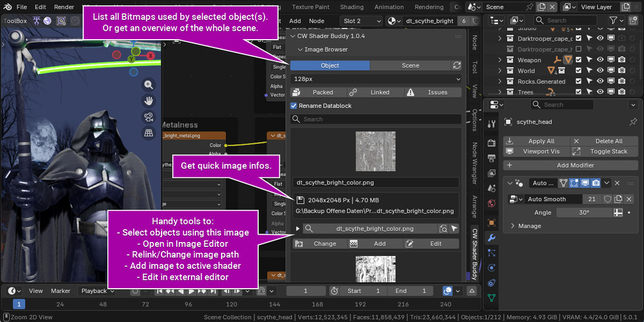Click open-in-image-editor icon for dt_scythe_bright_color.png
644x322 pixels.
(443, 229)
